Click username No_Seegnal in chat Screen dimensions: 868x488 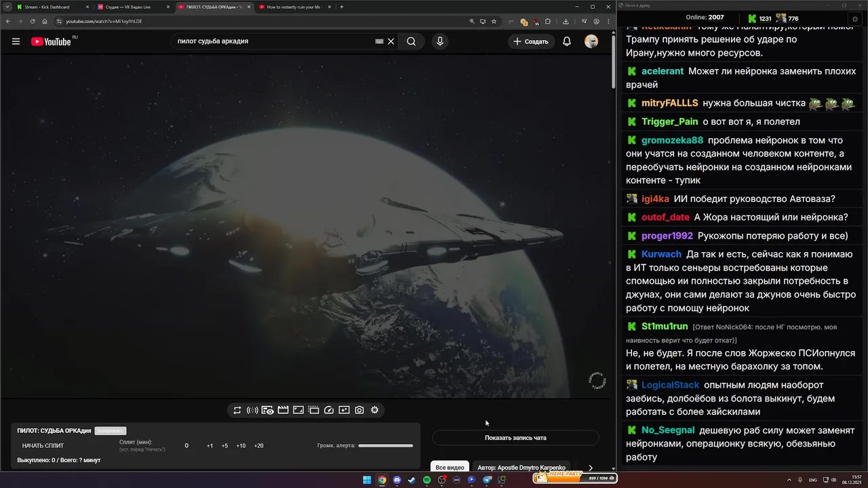click(668, 430)
